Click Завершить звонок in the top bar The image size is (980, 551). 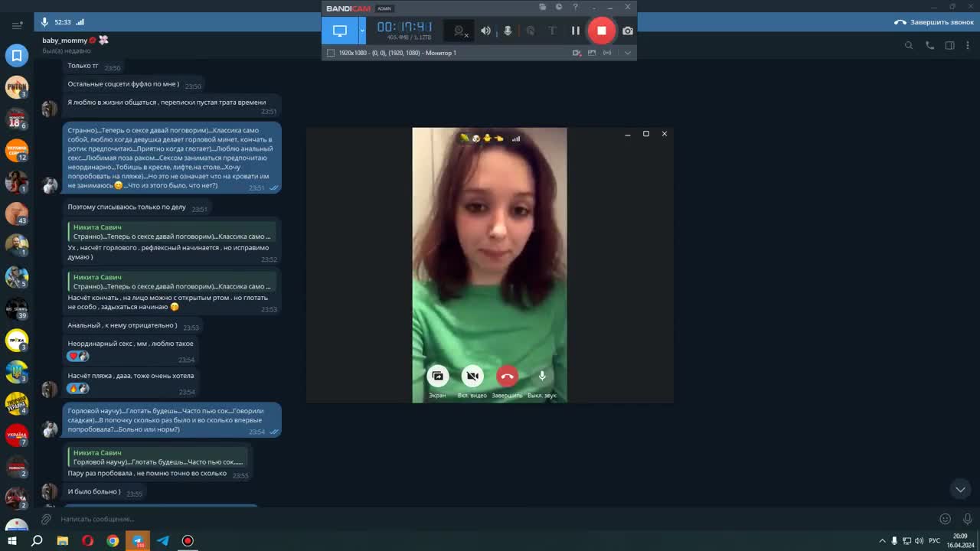pyautogui.click(x=934, y=22)
